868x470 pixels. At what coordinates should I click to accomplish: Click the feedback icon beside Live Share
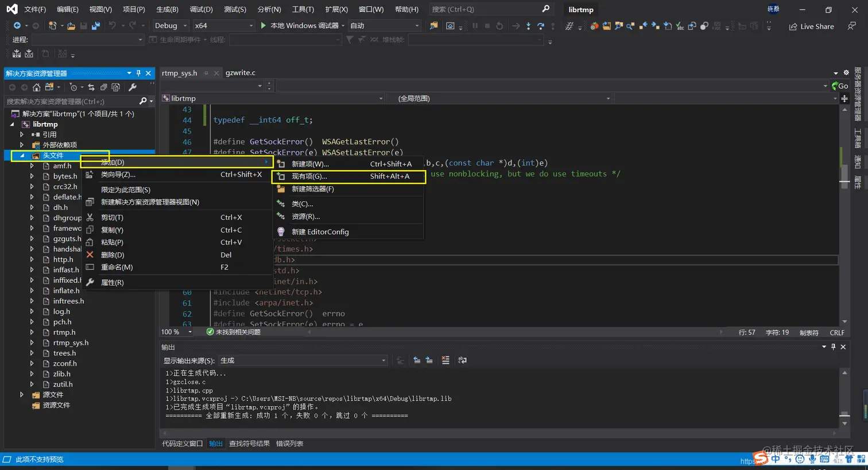click(852, 26)
